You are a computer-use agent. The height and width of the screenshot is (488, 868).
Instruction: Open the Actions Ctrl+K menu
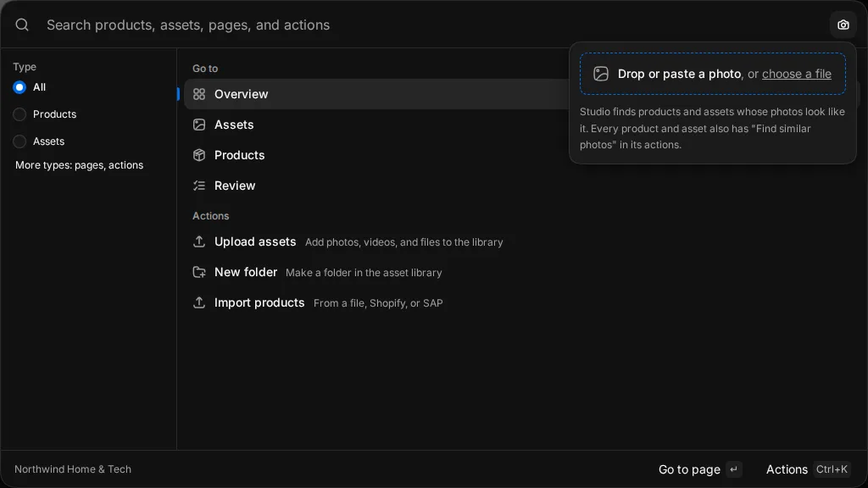pos(808,469)
